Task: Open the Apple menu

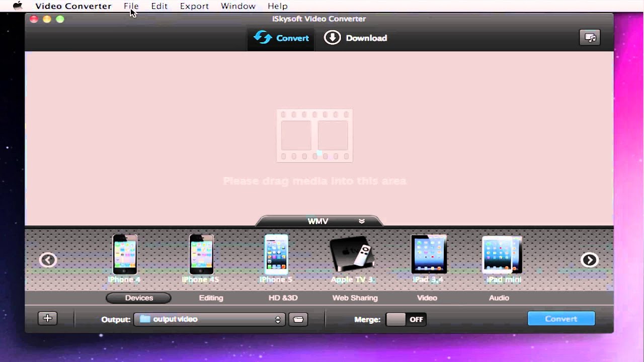Action: click(x=18, y=6)
